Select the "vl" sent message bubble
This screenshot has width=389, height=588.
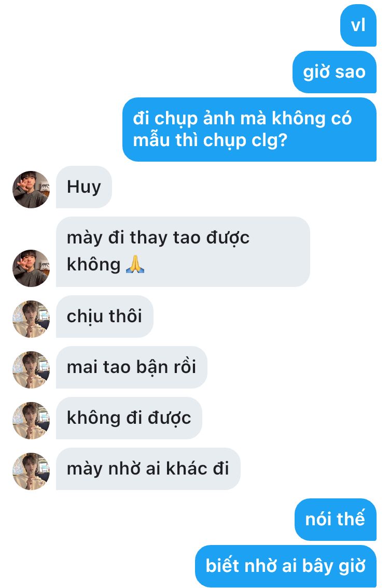coord(358,25)
